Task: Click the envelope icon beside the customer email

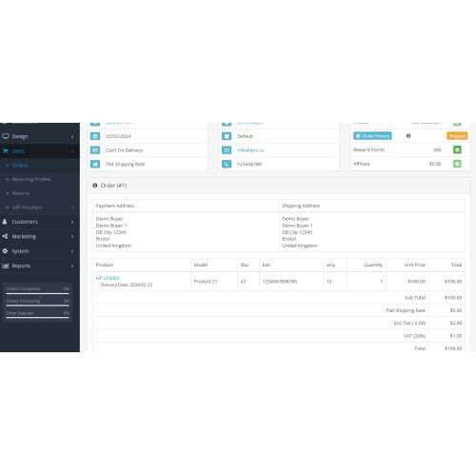Action: coord(227,150)
